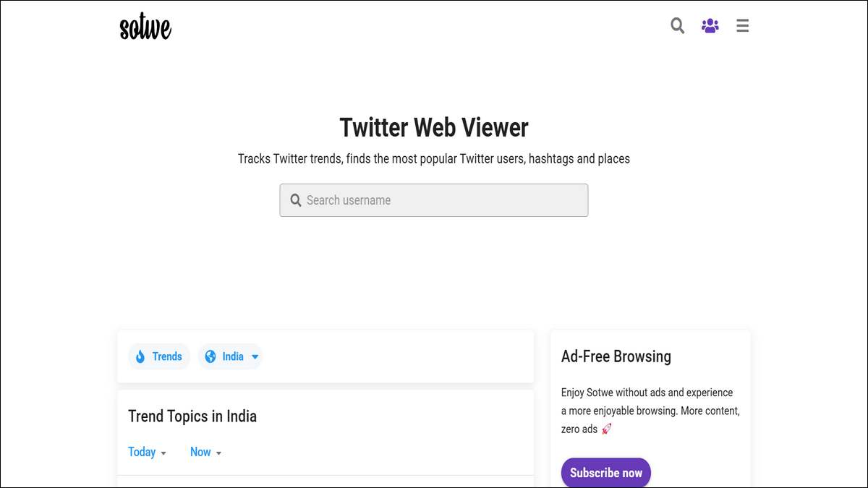
Task: Click the Sotwe logo in the header
Action: coord(145,27)
